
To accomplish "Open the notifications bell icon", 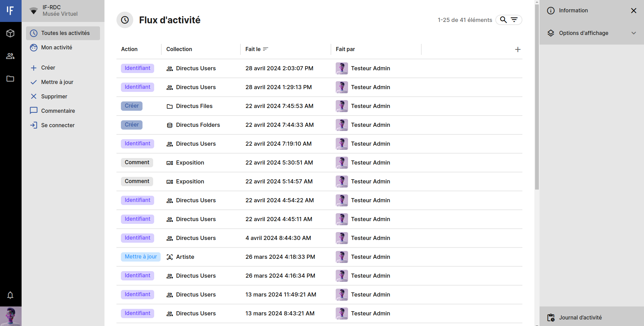I will [x=10, y=295].
